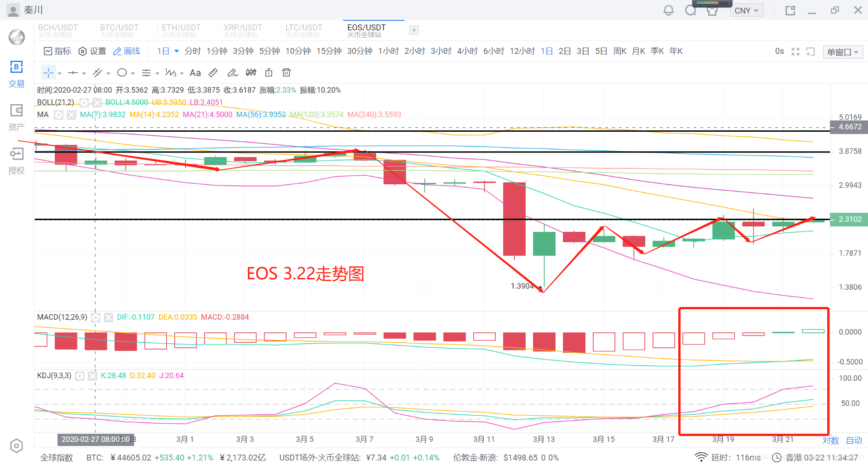Click the candlestick pattern tool icon
Image resolution: width=868 pixels, height=465 pixels.
[x=251, y=72]
